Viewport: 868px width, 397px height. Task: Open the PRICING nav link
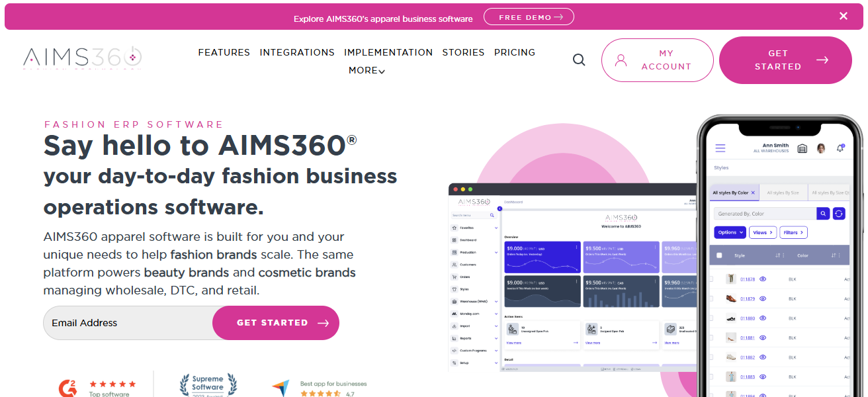tap(515, 52)
